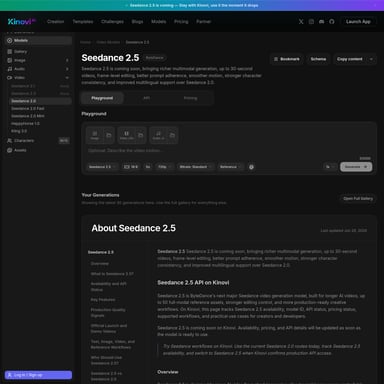The image size is (384, 384).
Task: Click the Generate button
Action: click(356, 167)
